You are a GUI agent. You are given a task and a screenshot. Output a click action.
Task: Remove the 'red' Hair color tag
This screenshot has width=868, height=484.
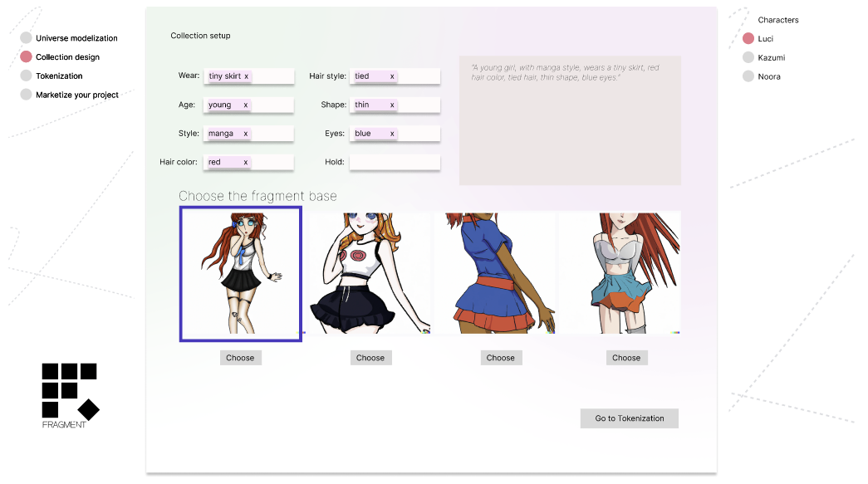point(245,162)
